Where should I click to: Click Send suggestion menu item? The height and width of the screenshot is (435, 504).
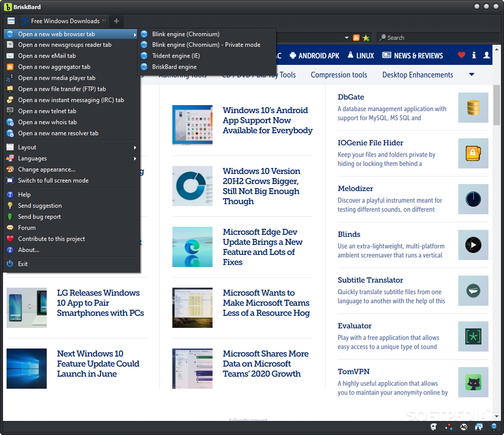(72, 206)
